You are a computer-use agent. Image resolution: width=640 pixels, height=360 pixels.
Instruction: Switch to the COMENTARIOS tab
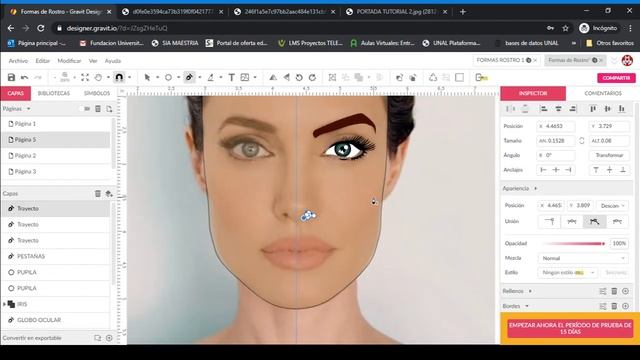(603, 93)
